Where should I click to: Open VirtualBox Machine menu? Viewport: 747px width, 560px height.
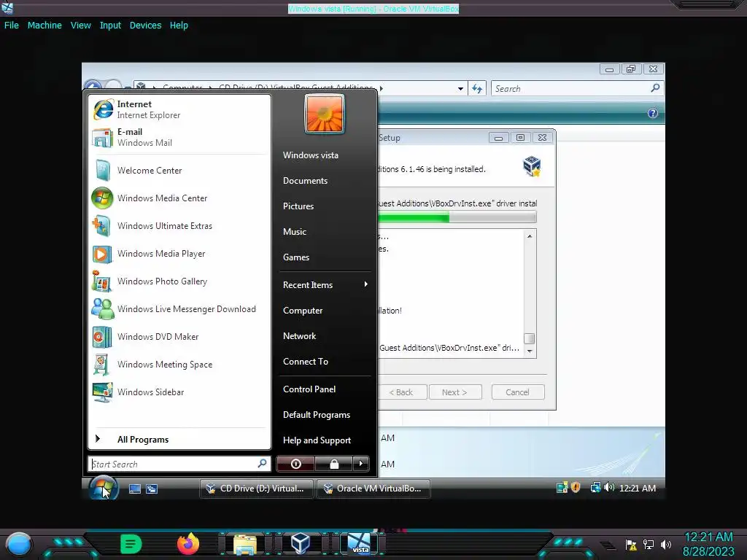(x=44, y=26)
